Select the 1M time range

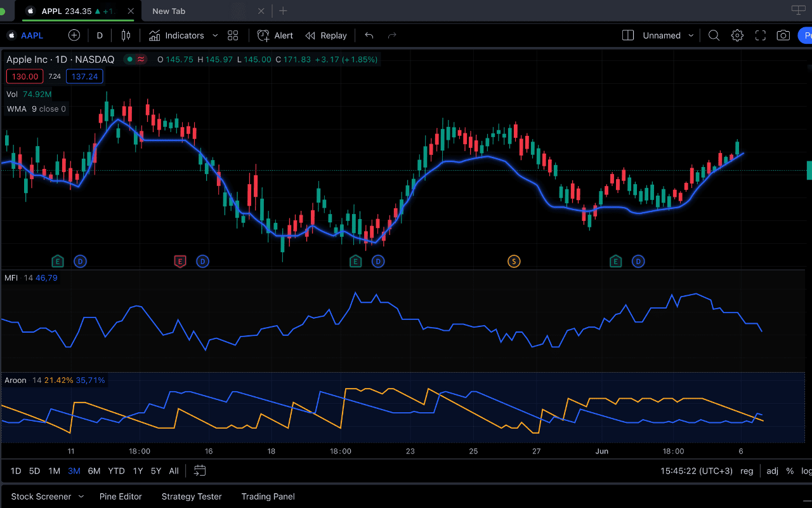pos(55,471)
